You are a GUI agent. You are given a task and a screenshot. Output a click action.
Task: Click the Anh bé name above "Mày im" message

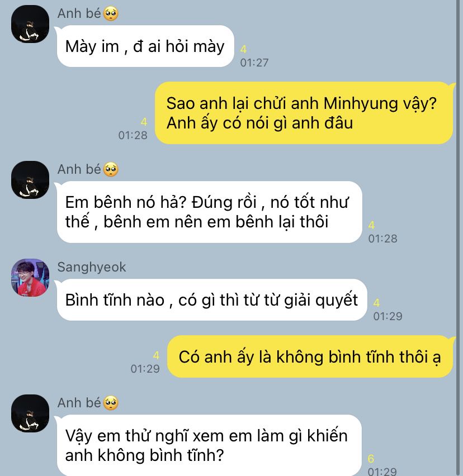(79, 13)
